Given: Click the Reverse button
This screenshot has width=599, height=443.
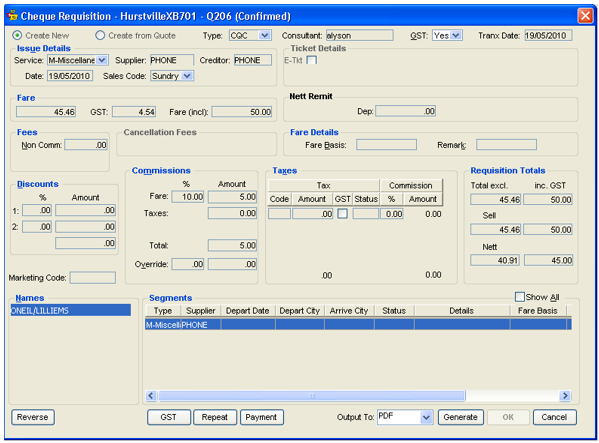Looking at the screenshot, I should tap(33, 417).
